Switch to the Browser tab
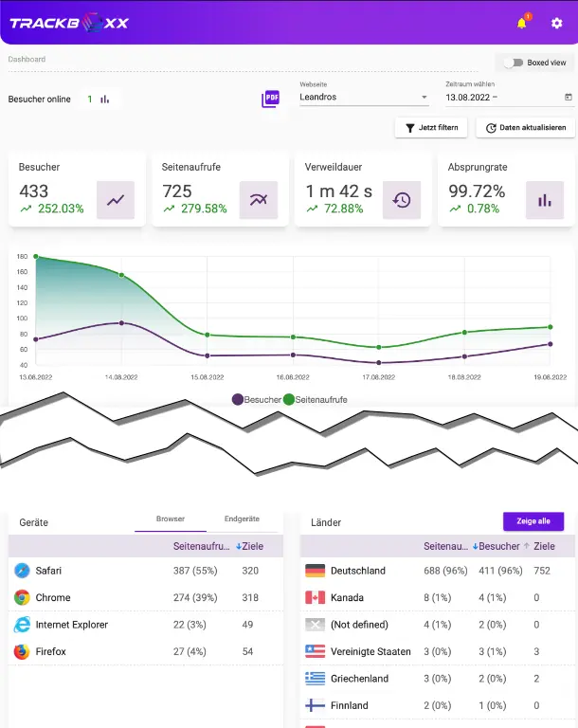The image size is (578, 728). [x=171, y=519]
